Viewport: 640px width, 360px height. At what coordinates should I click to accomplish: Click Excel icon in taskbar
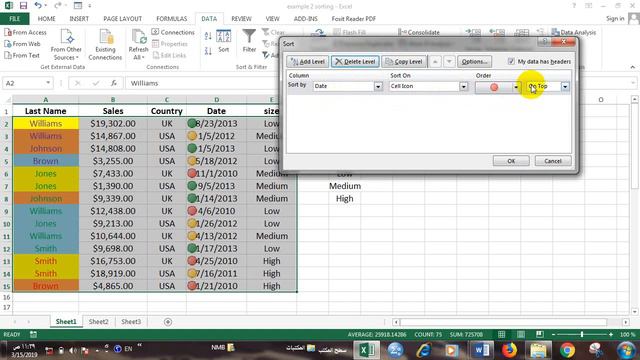click(367, 350)
